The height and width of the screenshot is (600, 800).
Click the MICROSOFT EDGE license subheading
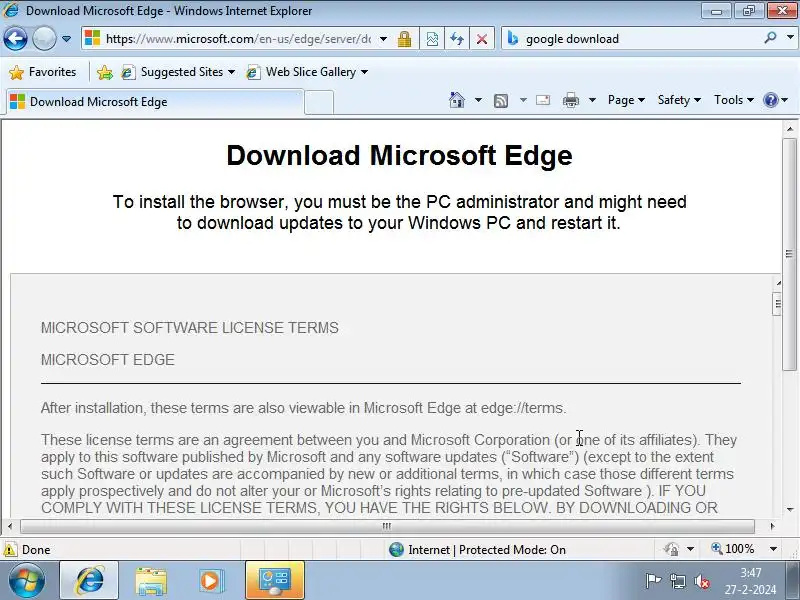108,360
